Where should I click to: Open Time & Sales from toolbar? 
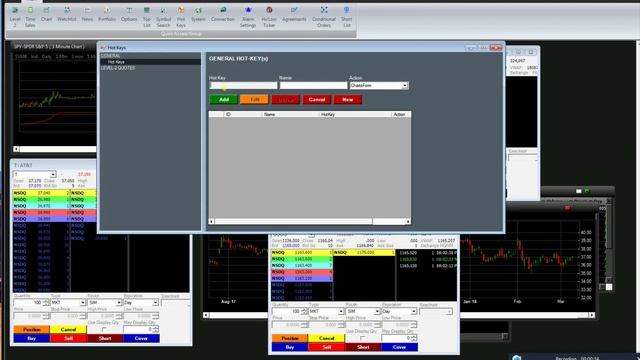click(30, 16)
